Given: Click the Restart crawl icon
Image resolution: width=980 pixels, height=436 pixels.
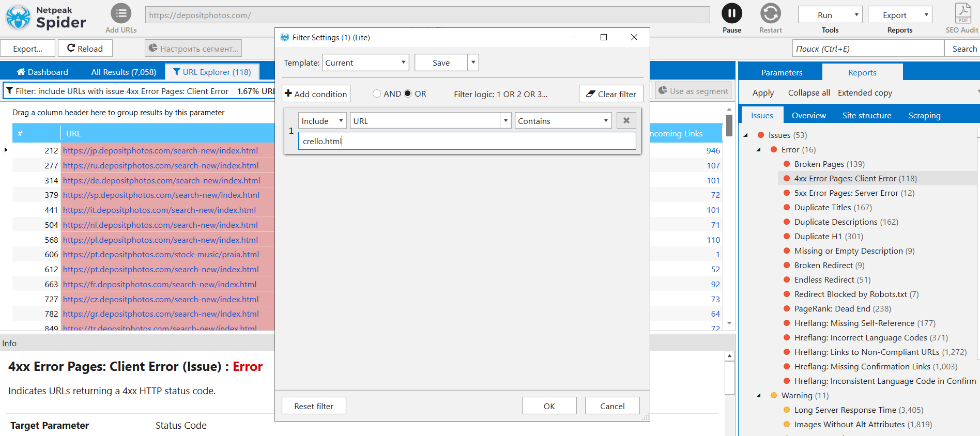Looking at the screenshot, I should (770, 13).
